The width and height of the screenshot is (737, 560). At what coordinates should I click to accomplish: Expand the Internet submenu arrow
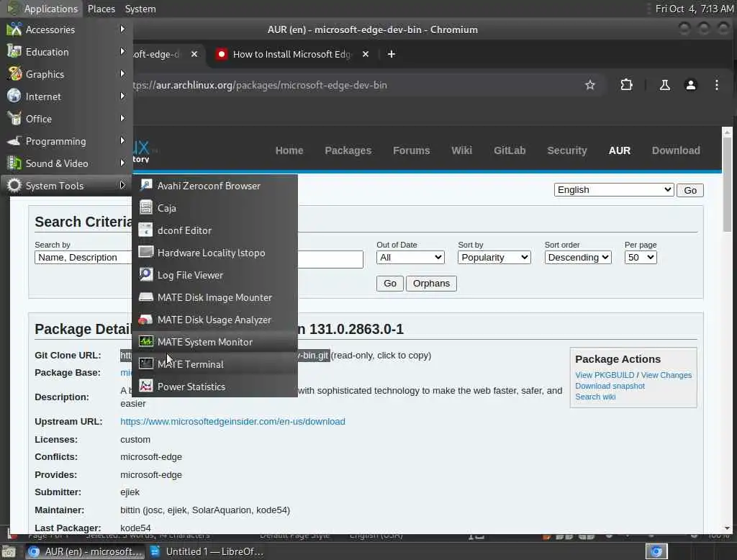click(x=122, y=96)
